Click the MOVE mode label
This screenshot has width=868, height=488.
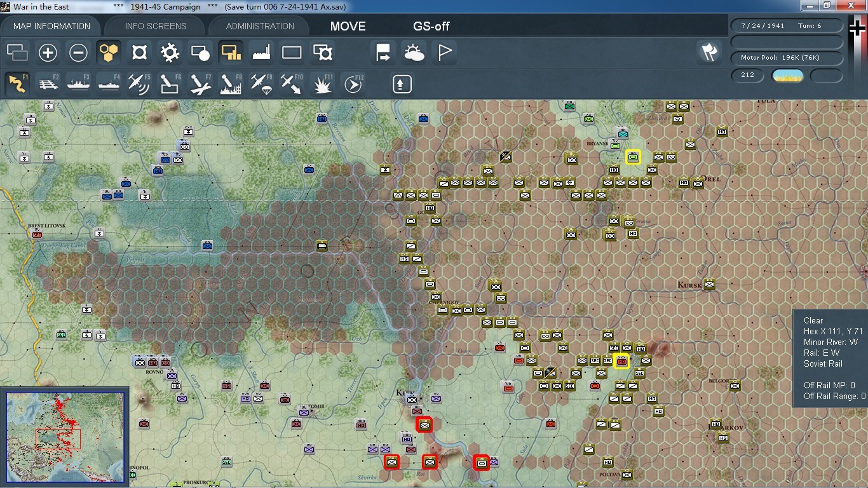[x=348, y=26]
